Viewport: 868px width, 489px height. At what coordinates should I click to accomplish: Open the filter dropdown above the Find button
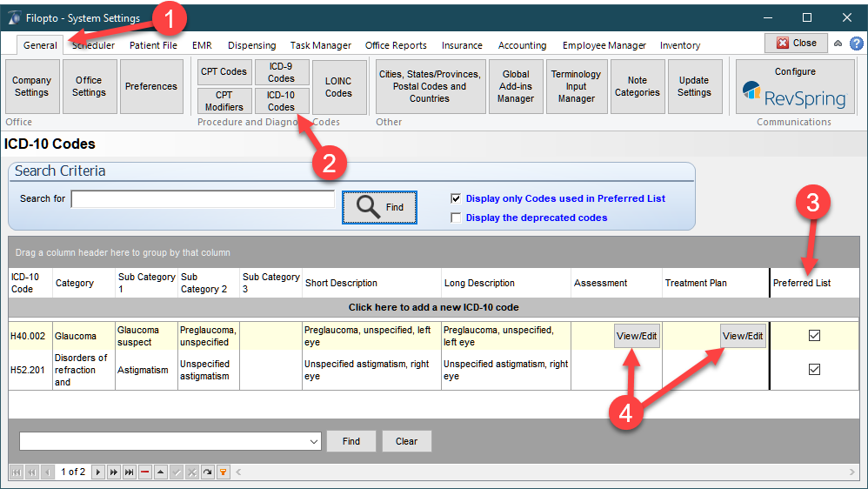pos(314,442)
